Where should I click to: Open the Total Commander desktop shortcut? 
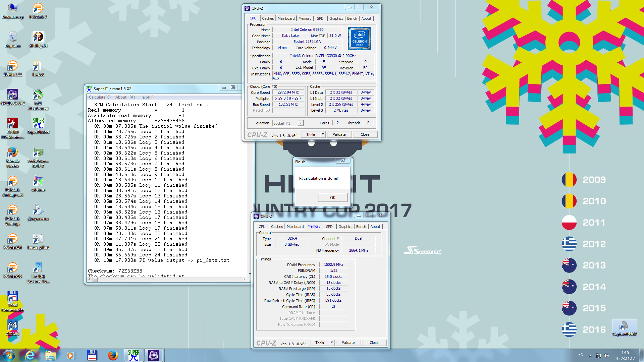(13, 301)
